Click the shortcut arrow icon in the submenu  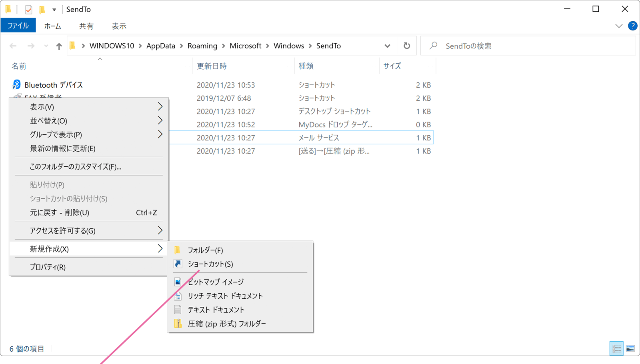tap(178, 264)
